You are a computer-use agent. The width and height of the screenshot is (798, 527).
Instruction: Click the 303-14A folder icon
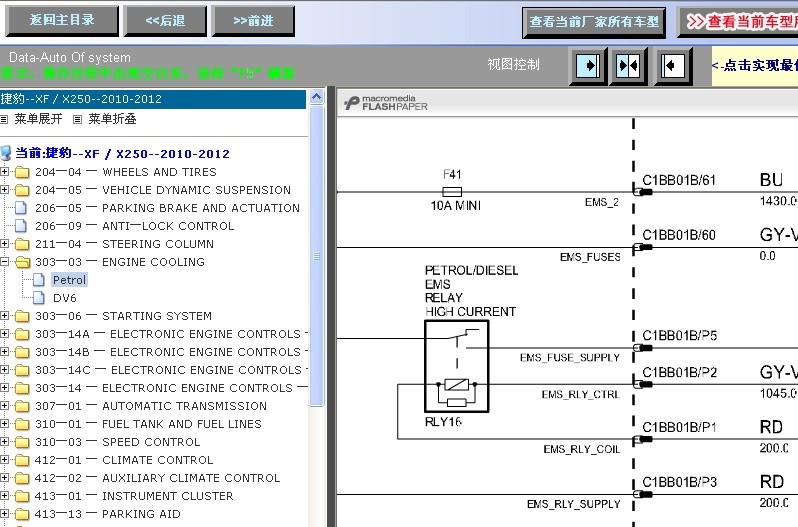coord(22,334)
